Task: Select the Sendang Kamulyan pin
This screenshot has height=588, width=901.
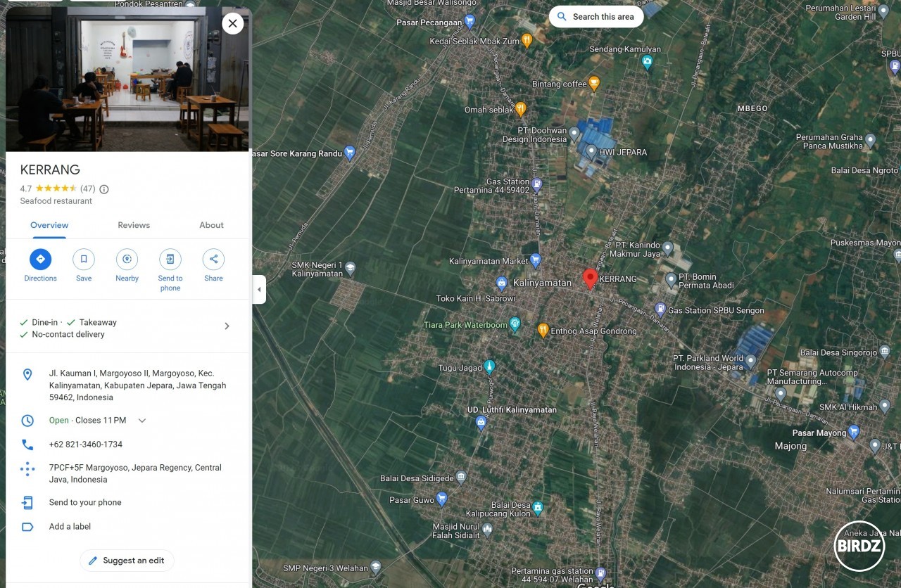Action: click(647, 63)
